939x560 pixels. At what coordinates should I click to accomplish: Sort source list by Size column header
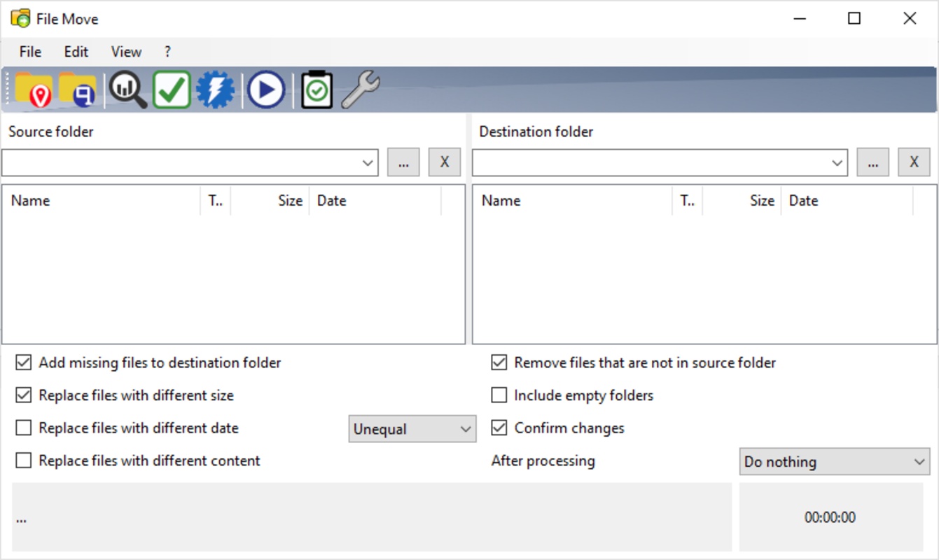tap(289, 201)
